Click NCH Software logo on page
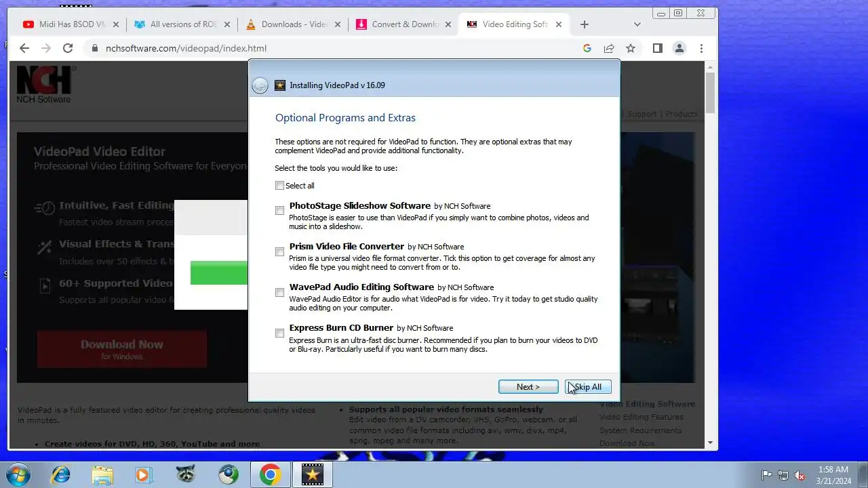This screenshot has width=868, height=488. [45, 84]
